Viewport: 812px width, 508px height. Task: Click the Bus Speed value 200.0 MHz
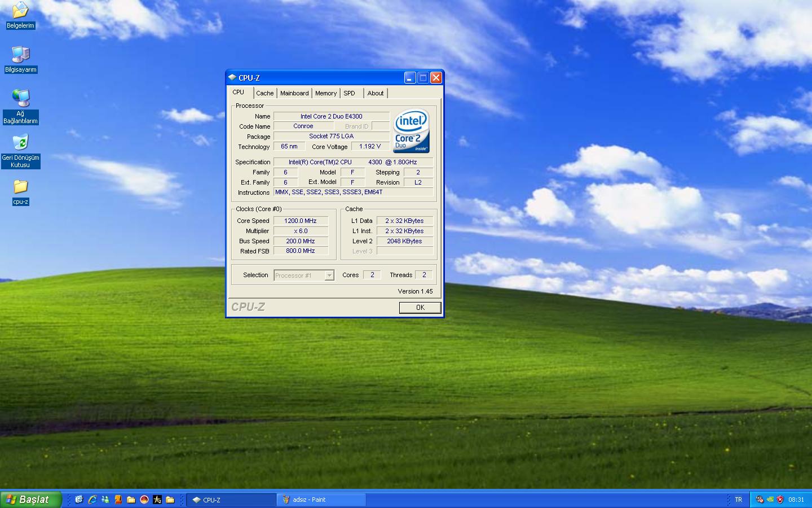pyautogui.click(x=301, y=241)
